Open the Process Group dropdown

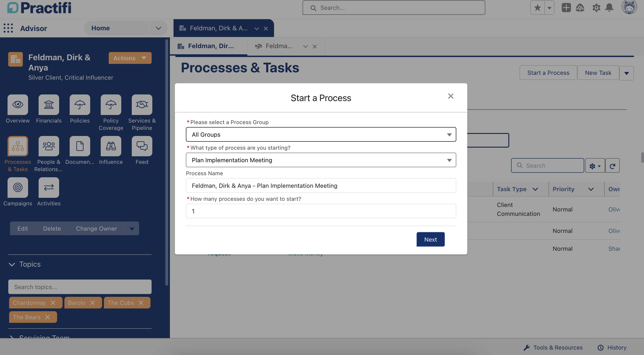coord(321,134)
